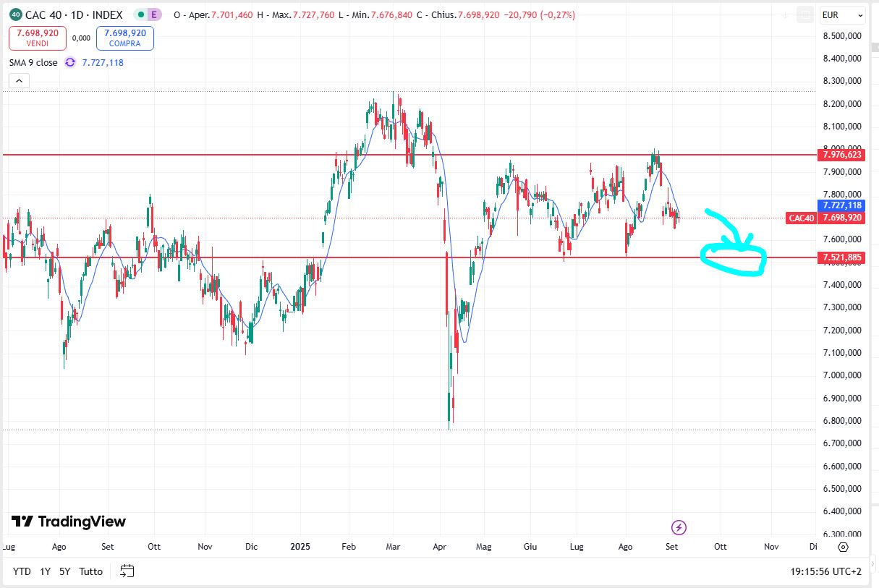The image size is (879, 588).
Task: Open the time axis settings gear icon
Action: click(843, 547)
